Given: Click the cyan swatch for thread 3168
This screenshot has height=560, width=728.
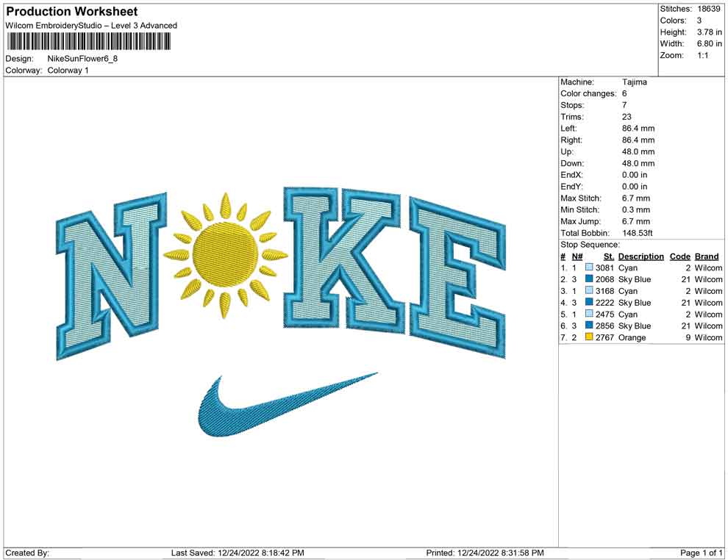Looking at the screenshot, I should (589, 290).
